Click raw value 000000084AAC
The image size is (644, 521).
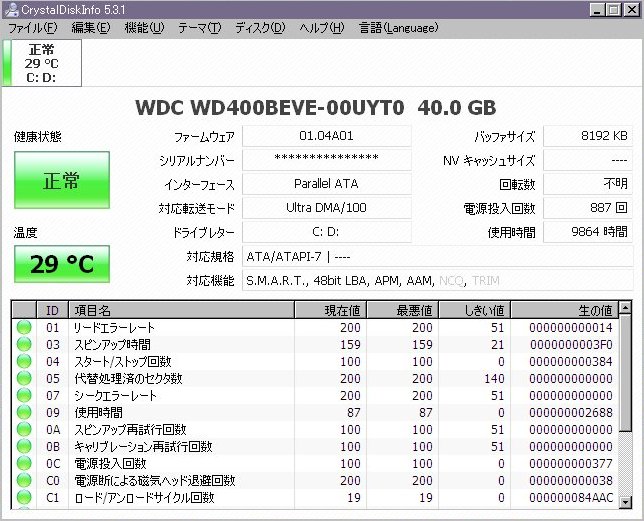coord(571,498)
